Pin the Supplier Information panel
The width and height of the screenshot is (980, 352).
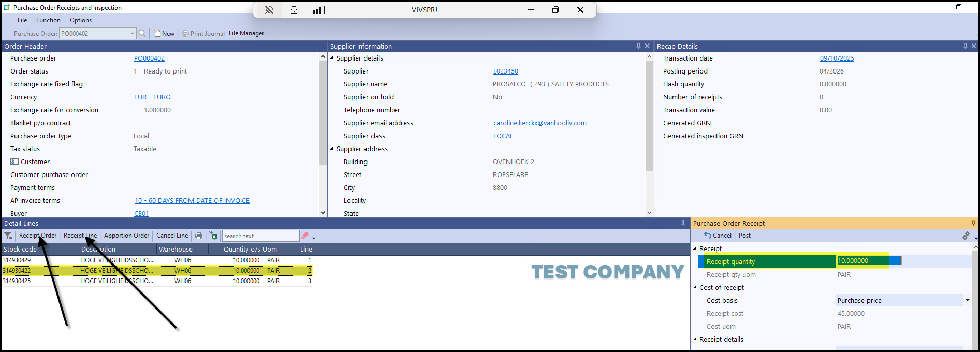pyautogui.click(x=638, y=46)
